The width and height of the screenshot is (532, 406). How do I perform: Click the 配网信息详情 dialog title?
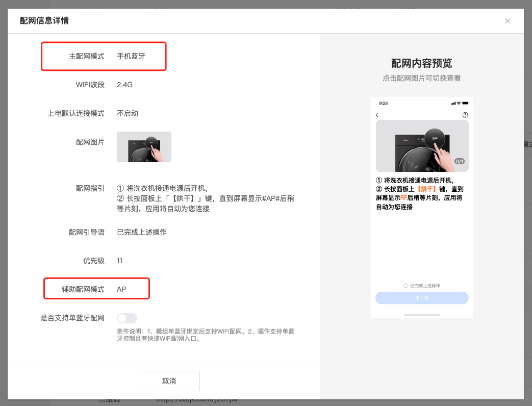[x=44, y=21]
